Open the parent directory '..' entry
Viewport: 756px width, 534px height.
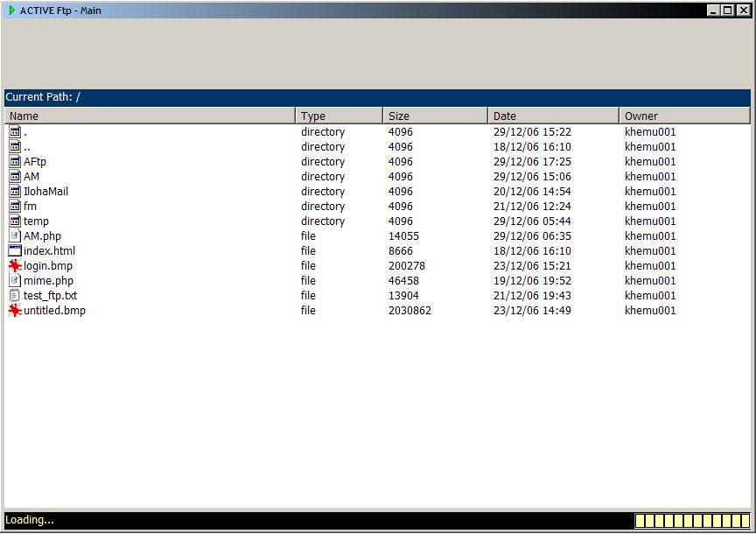click(x=27, y=147)
